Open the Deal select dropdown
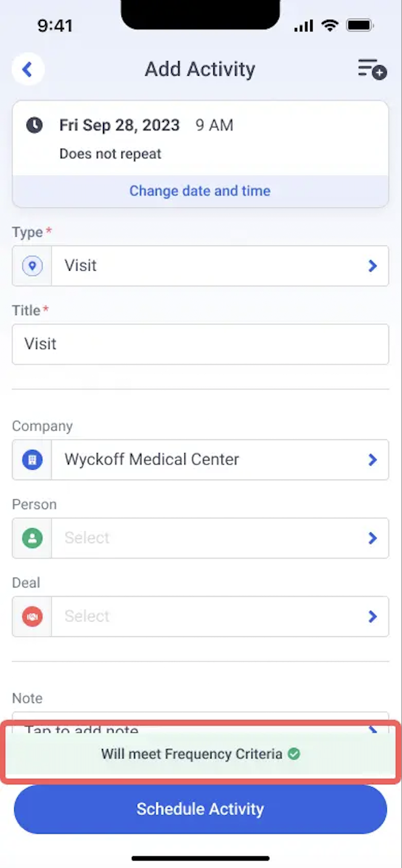This screenshot has width=402, height=868. tap(200, 616)
